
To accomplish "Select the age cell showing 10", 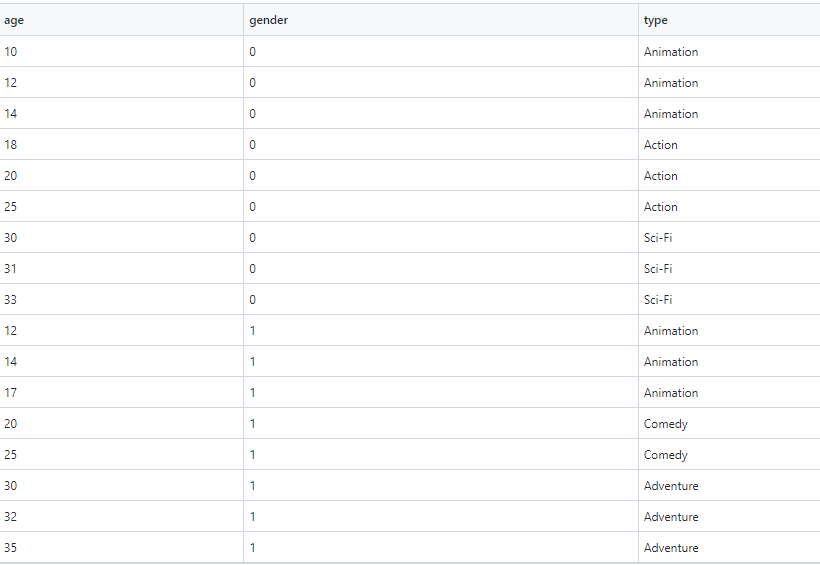I will [121, 51].
